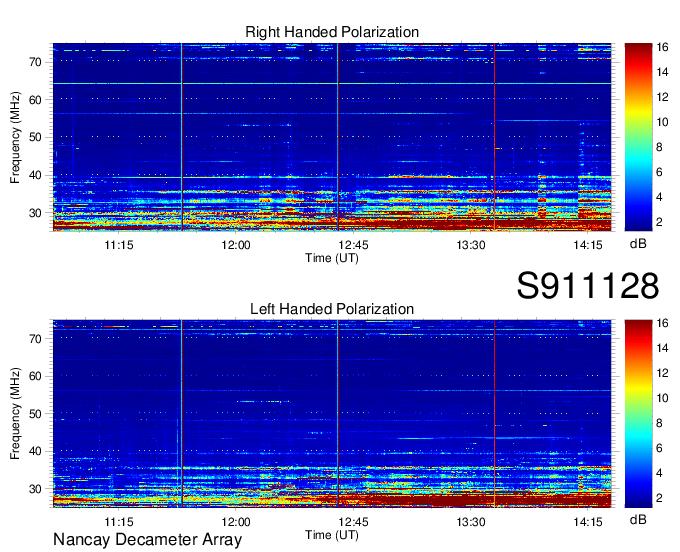Click the 11:15 tick label on bottom plot
The image size is (680, 552).
point(118,522)
